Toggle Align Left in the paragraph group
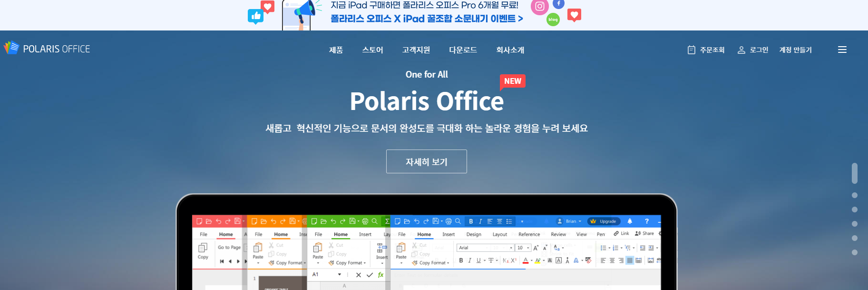 (x=603, y=260)
